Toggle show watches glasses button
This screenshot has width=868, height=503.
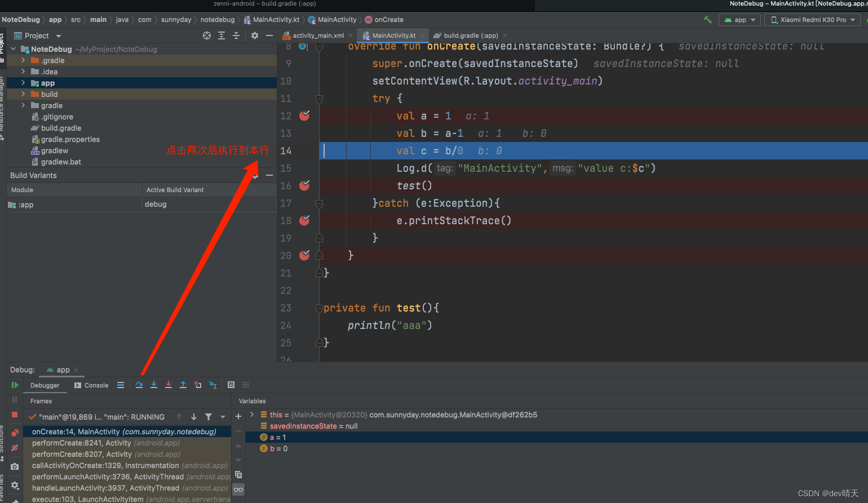pos(238,489)
